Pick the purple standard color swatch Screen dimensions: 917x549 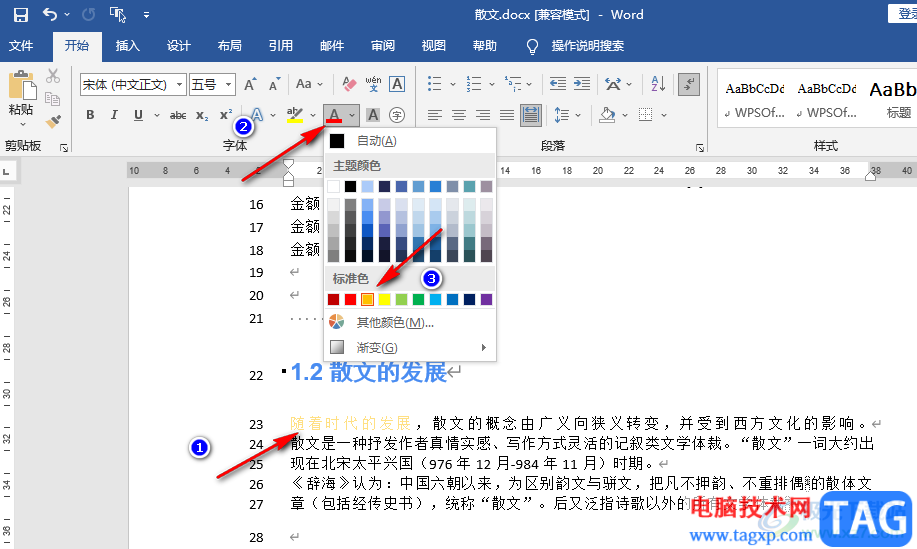(x=486, y=299)
